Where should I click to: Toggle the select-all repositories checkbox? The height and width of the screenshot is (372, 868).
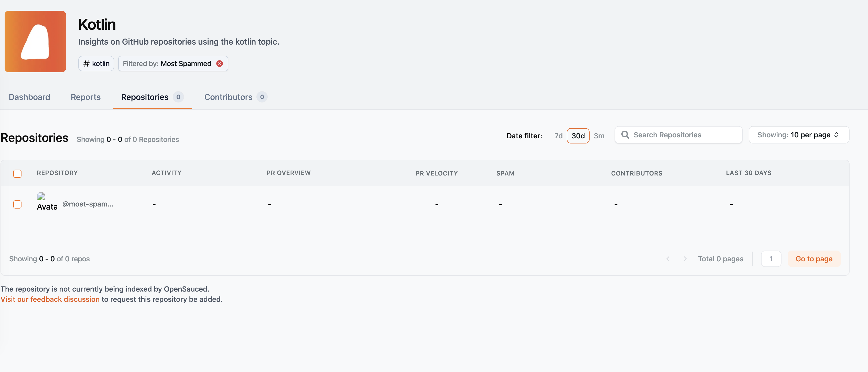pos(17,173)
